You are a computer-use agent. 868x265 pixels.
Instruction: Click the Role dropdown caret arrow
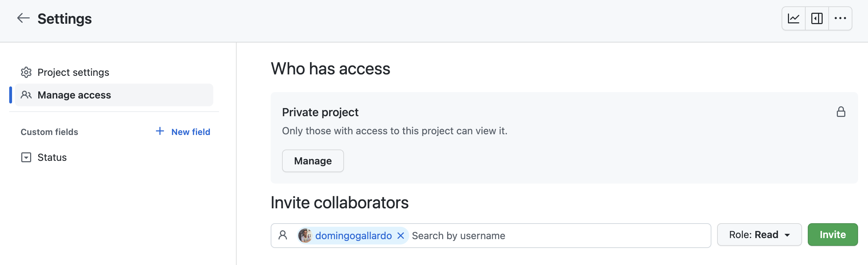(787, 235)
